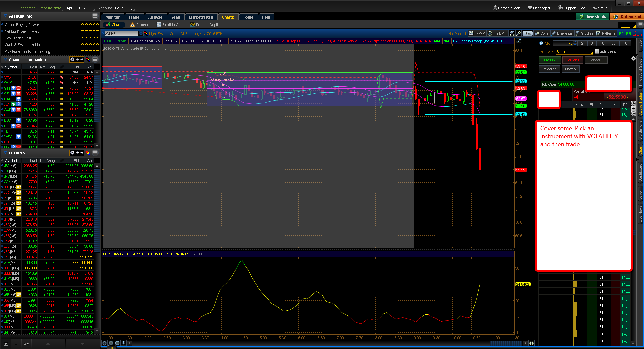Click the chart crosshair pan icon
This screenshot has height=349, width=644.
pos(105,343)
